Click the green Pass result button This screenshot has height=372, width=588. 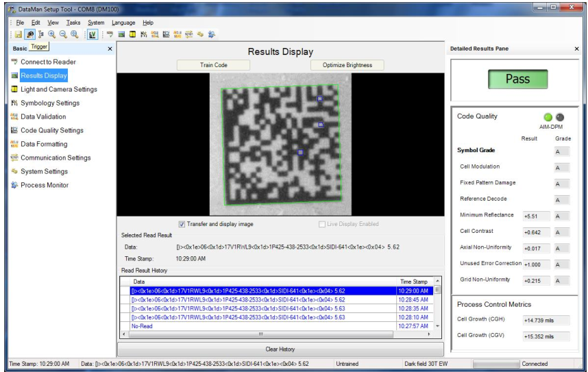coord(518,79)
